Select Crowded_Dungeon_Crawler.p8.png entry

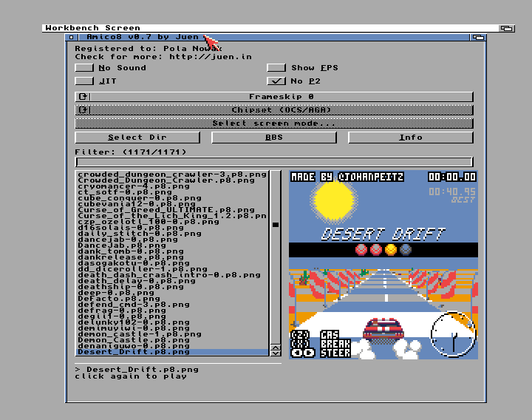(172, 180)
